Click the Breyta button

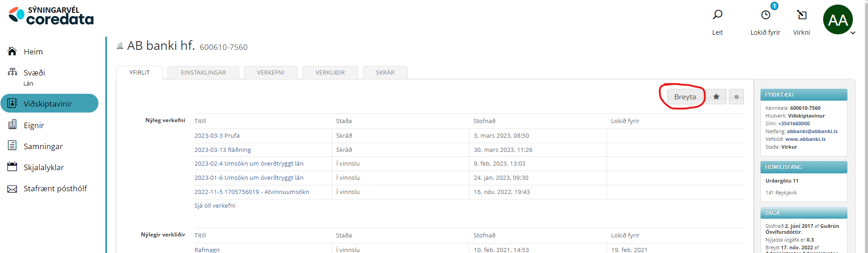pos(685,97)
